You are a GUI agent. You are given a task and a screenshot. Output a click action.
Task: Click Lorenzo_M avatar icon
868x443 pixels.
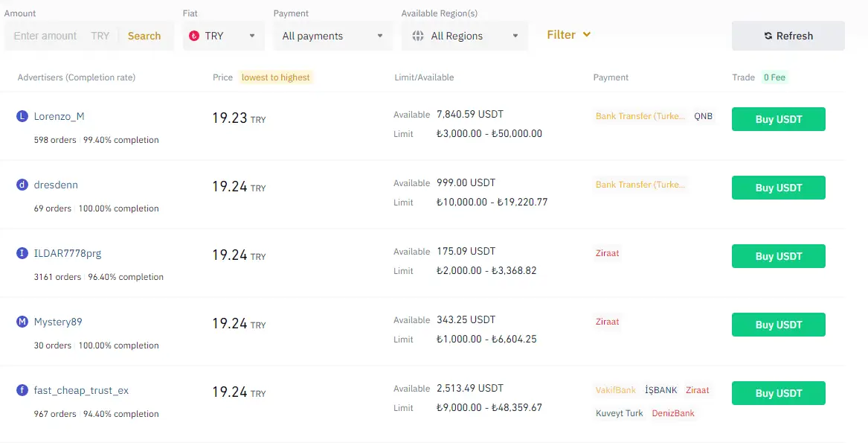[x=22, y=116]
